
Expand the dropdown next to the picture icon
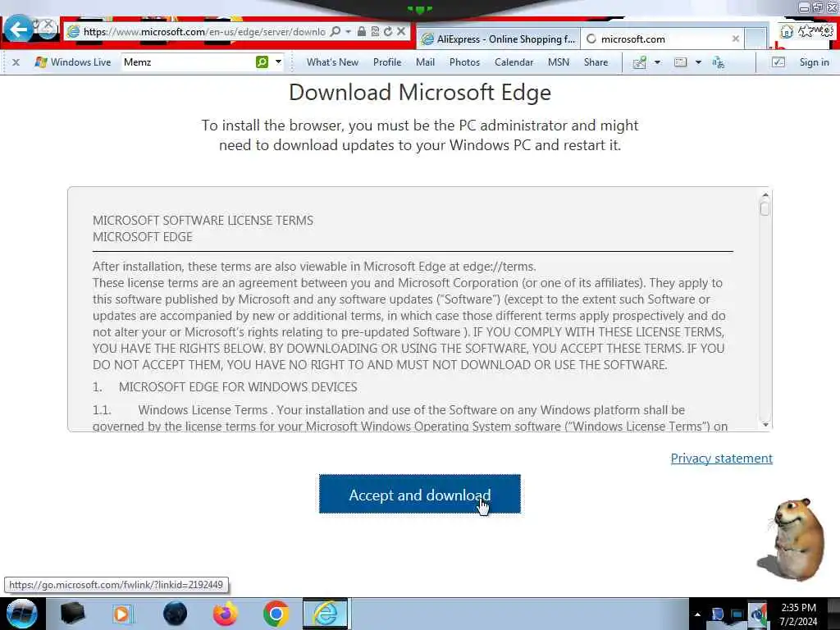click(657, 62)
